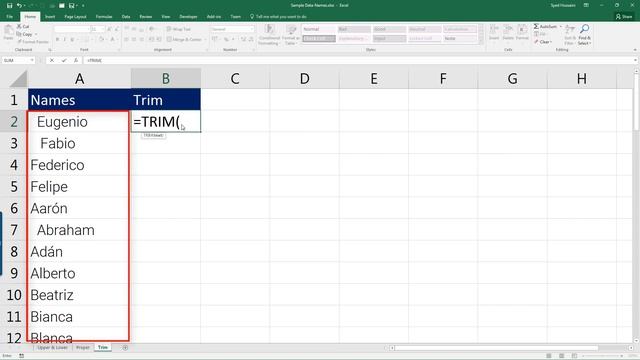Viewport: 640px width, 360px height.
Task: Open AutoSum dropdown arrow
Action: coord(560,27)
